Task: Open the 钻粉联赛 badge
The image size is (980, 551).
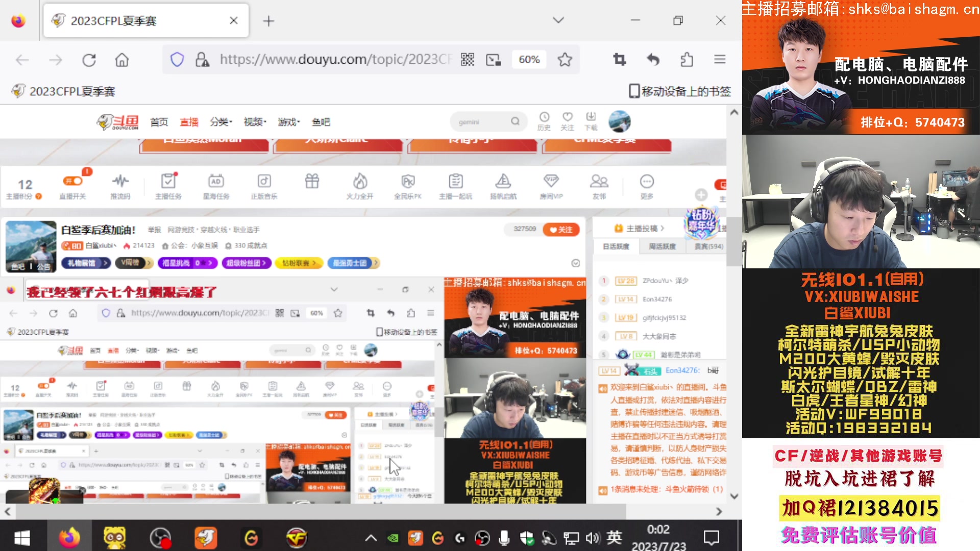Action: (299, 263)
